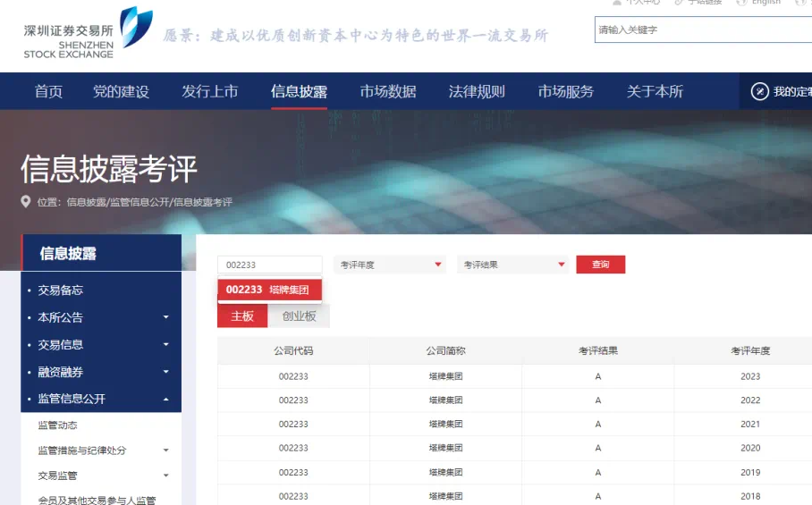Click the 考评结果 column header
The height and width of the screenshot is (505, 812).
[x=598, y=350]
